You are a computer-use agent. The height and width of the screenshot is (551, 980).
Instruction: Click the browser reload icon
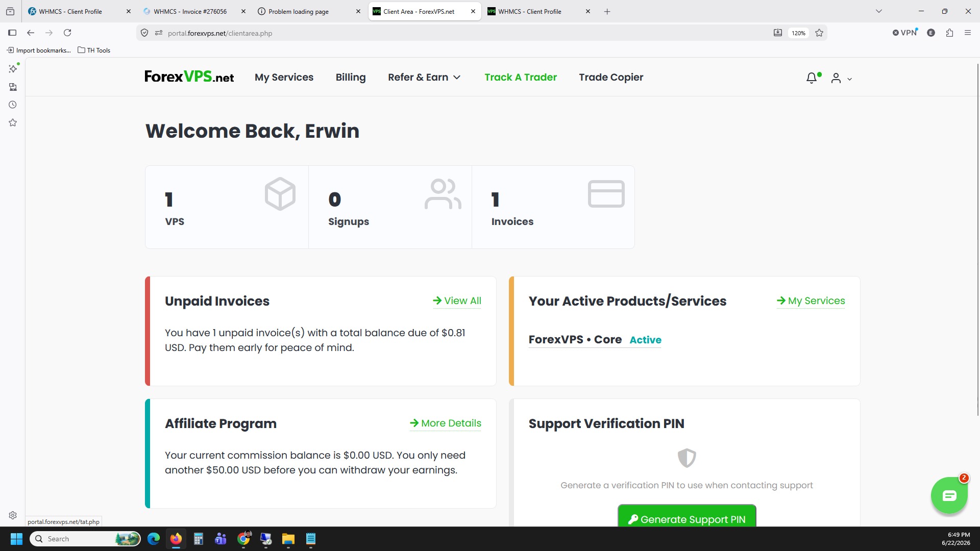(67, 33)
